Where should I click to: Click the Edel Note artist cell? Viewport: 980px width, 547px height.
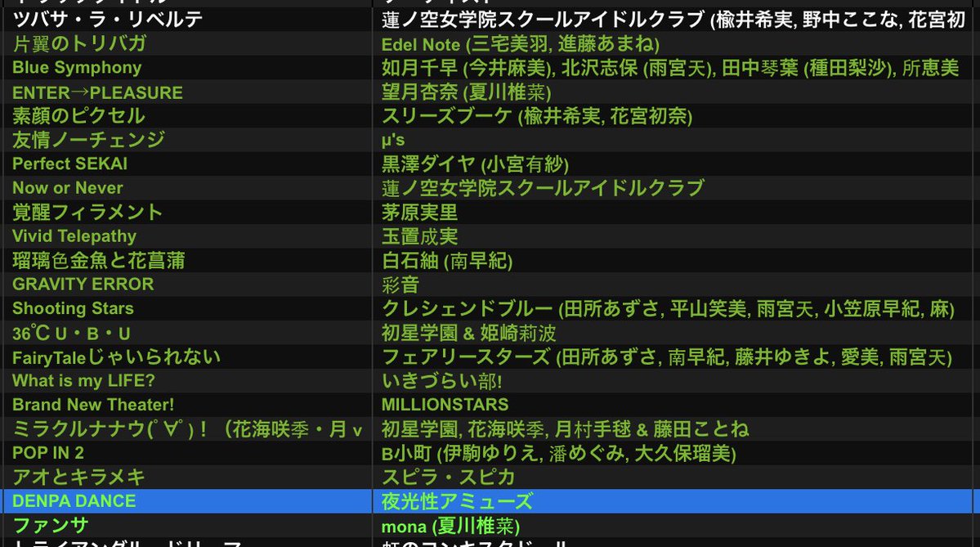click(521, 44)
